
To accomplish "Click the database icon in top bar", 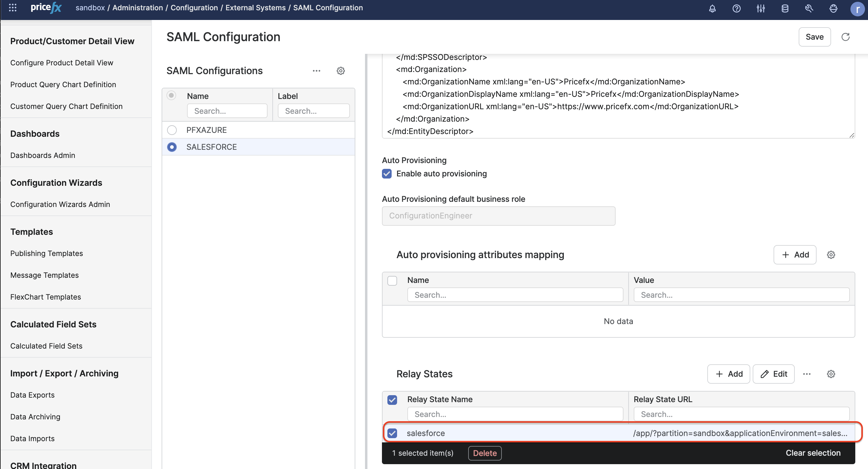I will coord(785,8).
